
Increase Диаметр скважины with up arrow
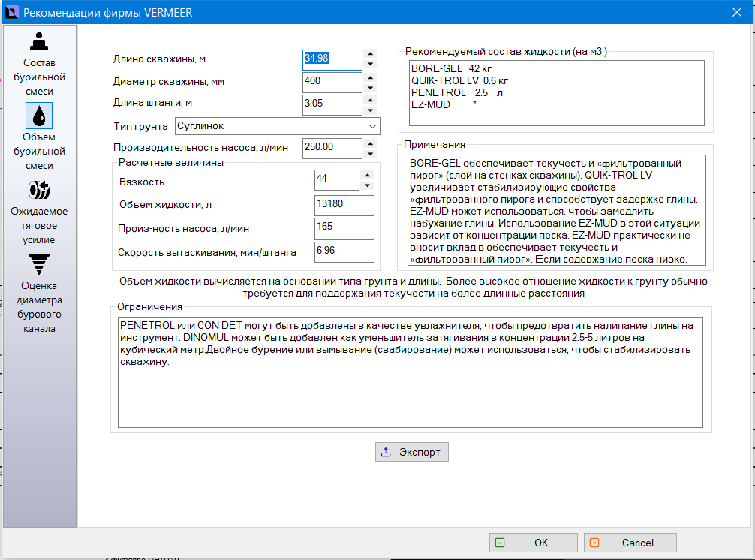[x=370, y=77]
